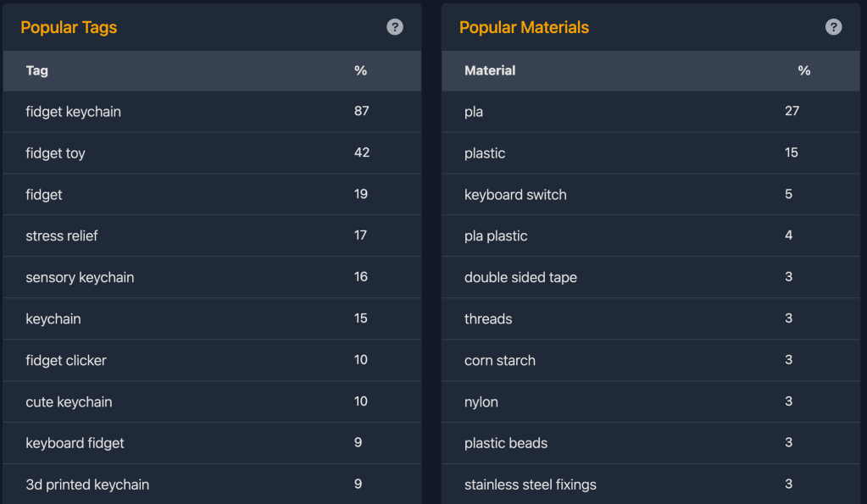Click the 3d printed keychain tag
Image resolution: width=867 pixels, height=504 pixels.
click(87, 485)
